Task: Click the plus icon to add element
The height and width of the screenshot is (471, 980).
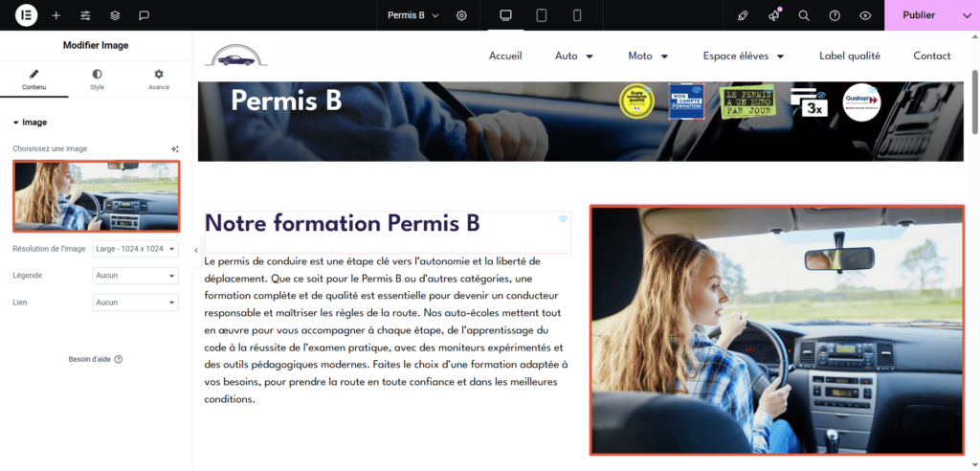Action: pyautogui.click(x=56, y=15)
